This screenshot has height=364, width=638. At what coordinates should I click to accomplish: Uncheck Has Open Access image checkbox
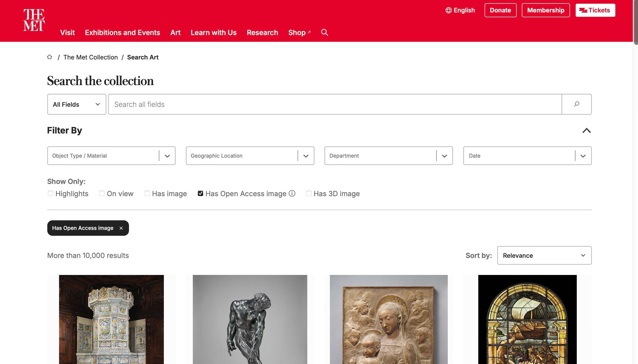(200, 193)
